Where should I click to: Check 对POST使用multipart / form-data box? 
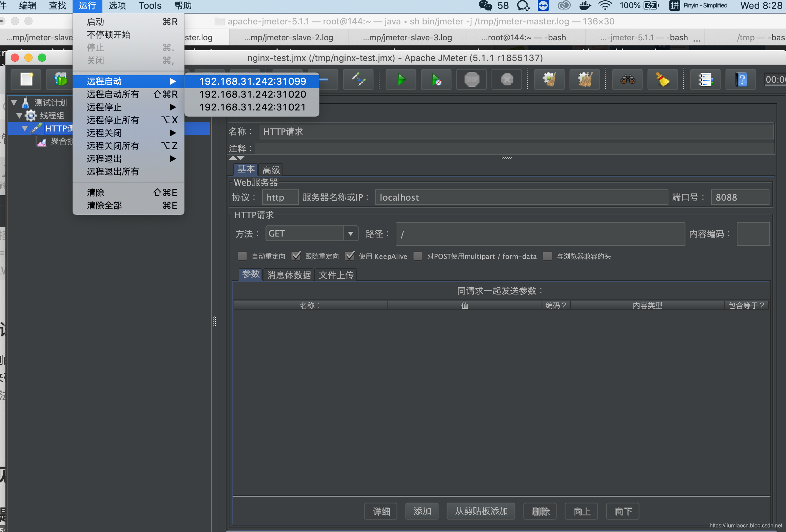[418, 256]
